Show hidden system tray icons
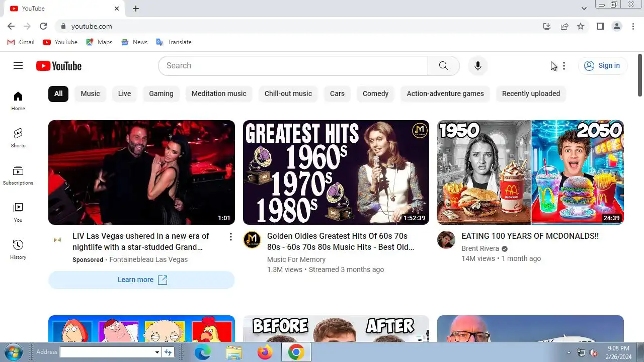644x362 pixels. (x=569, y=352)
